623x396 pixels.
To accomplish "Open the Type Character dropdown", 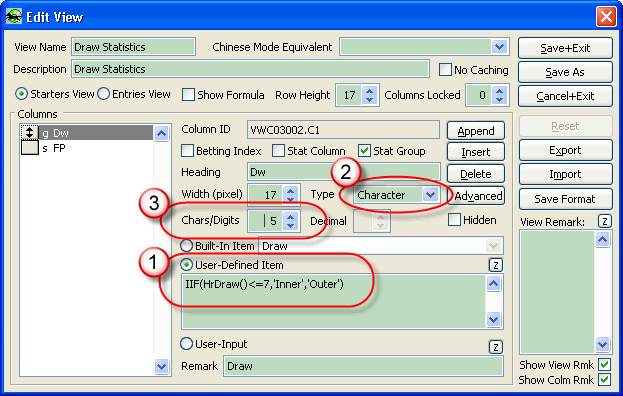I will pos(430,195).
